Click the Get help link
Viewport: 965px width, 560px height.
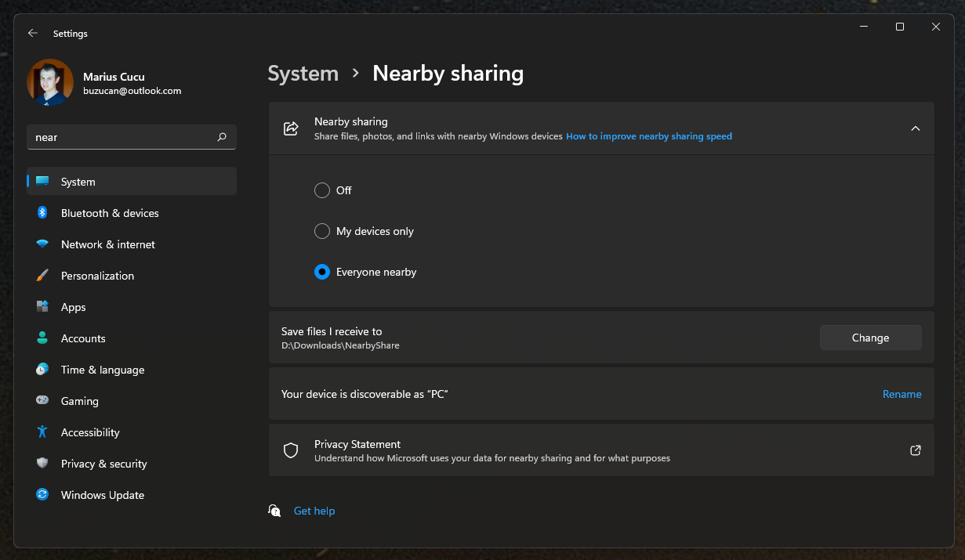pyautogui.click(x=314, y=511)
